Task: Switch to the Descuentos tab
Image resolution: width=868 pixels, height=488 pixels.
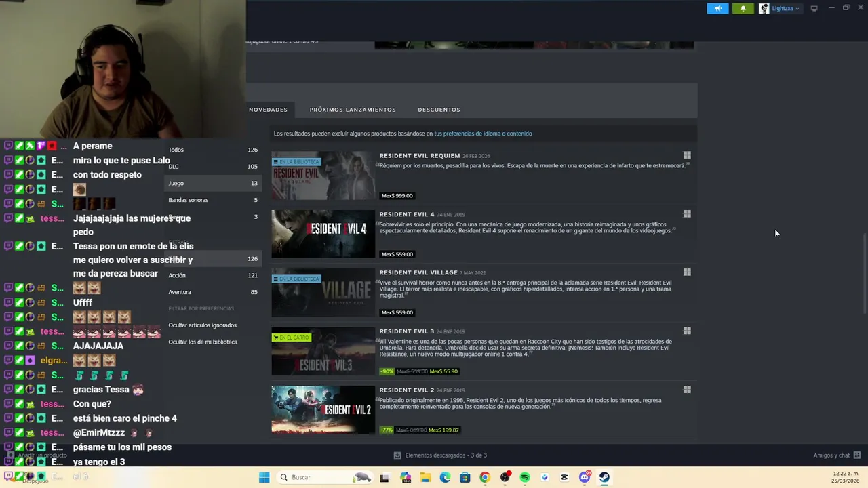Action: click(439, 110)
